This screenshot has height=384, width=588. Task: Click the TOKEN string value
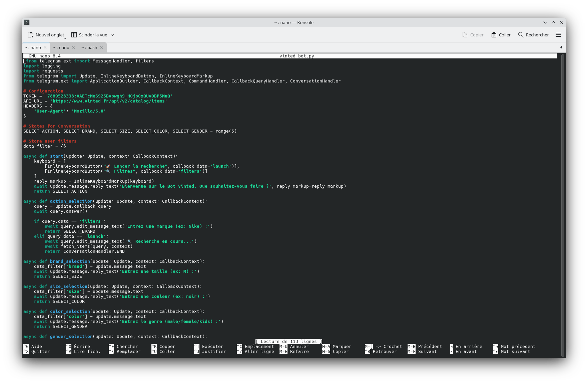tap(109, 96)
